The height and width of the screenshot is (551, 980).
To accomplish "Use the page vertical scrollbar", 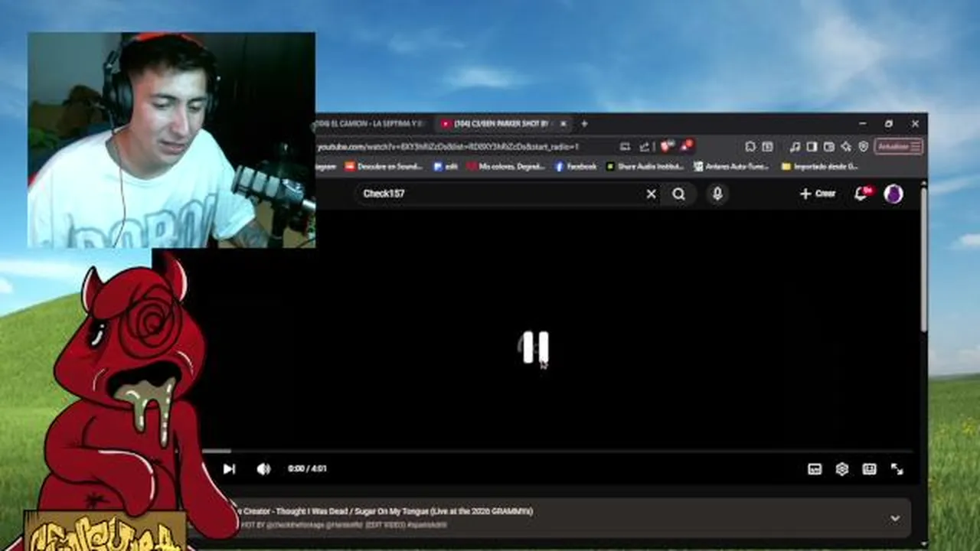I will pos(923,260).
